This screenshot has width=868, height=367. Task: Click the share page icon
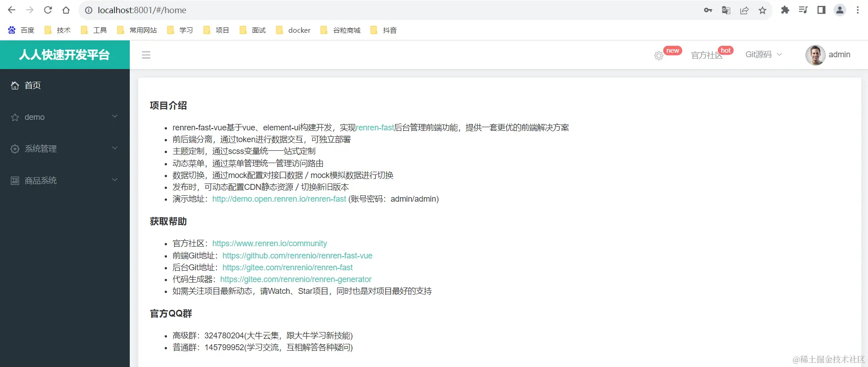pos(744,10)
